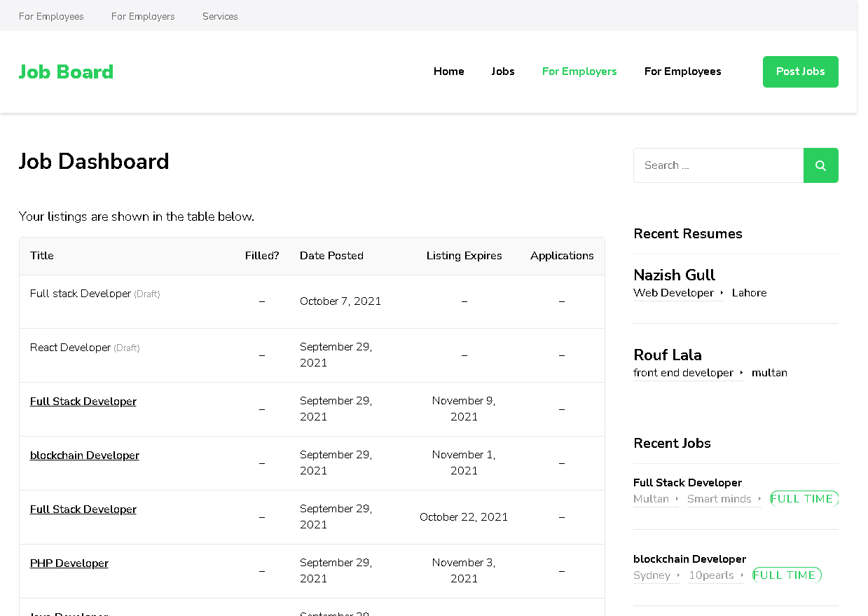868x616 pixels.
Task: Open blockchain Developer under Recent Jobs
Action: (x=689, y=559)
